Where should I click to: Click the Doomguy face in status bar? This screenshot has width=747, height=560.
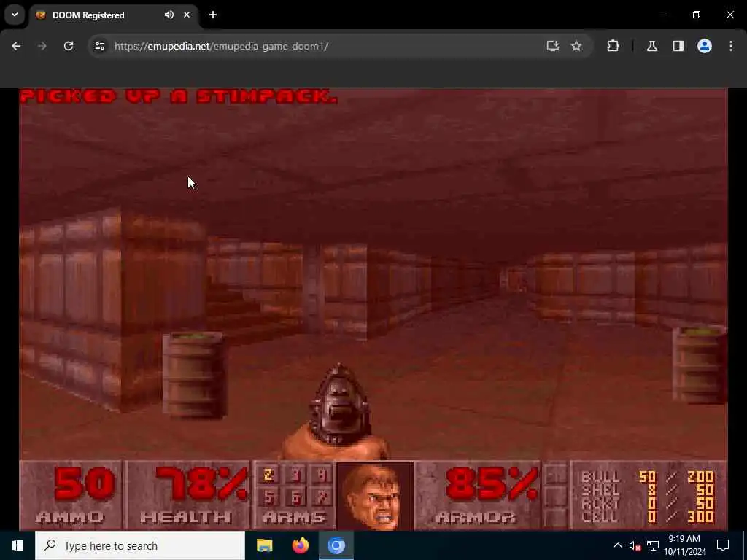376,496
